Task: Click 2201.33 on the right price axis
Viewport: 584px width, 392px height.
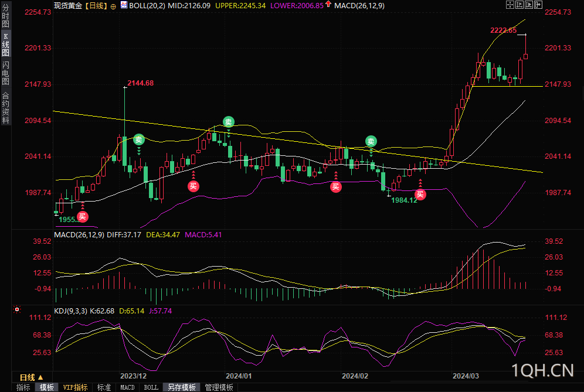Action: [558, 48]
